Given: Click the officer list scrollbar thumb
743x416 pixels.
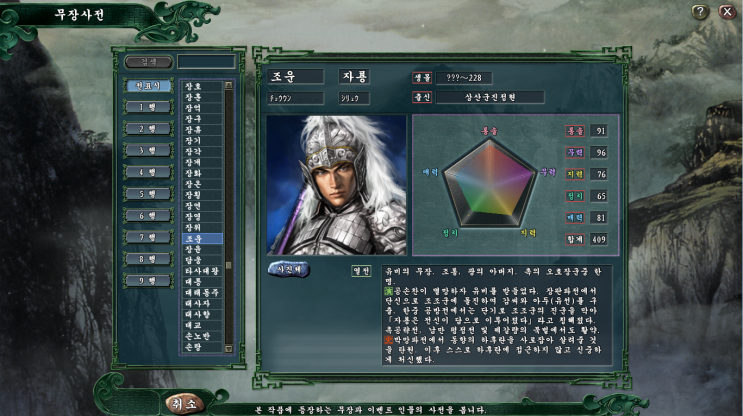Looking at the screenshot, I should (228, 265).
